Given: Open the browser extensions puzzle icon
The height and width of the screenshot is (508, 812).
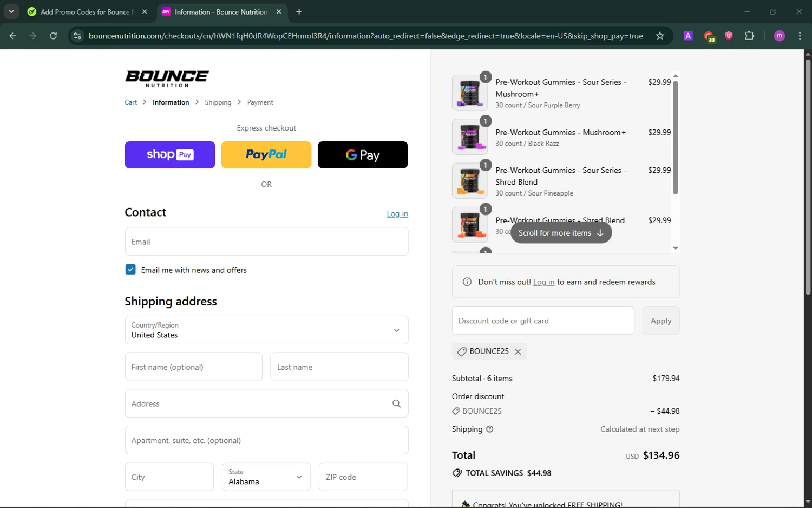Looking at the screenshot, I should pos(749,36).
